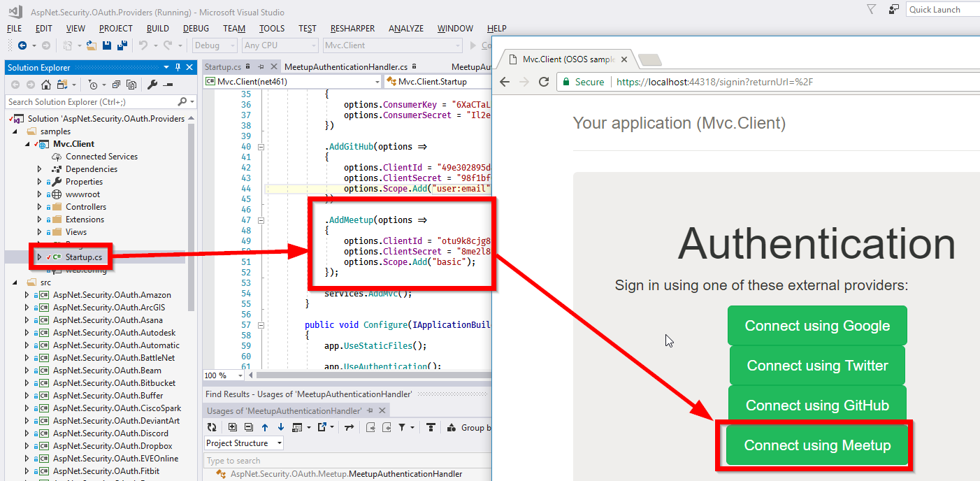The image size is (980, 481).
Task: Open the RESHARPER menu
Action: click(352, 29)
